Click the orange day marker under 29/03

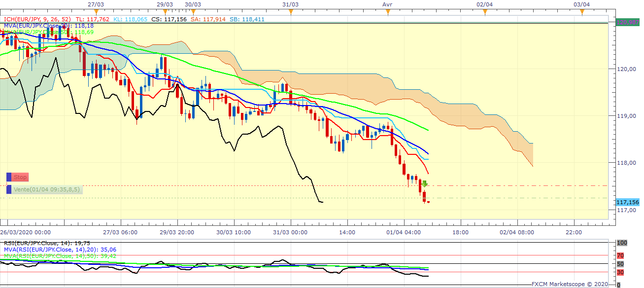pyautogui.click(x=165, y=12)
